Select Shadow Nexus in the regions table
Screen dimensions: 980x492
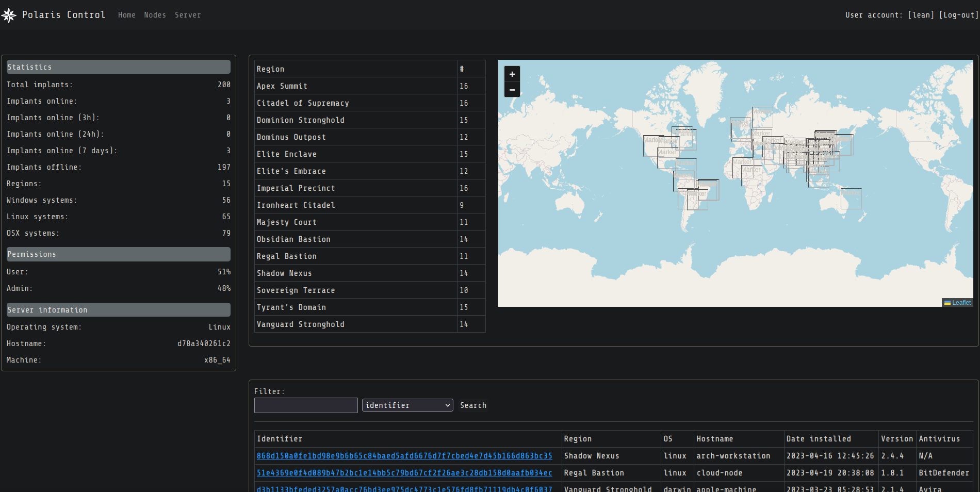pos(370,273)
